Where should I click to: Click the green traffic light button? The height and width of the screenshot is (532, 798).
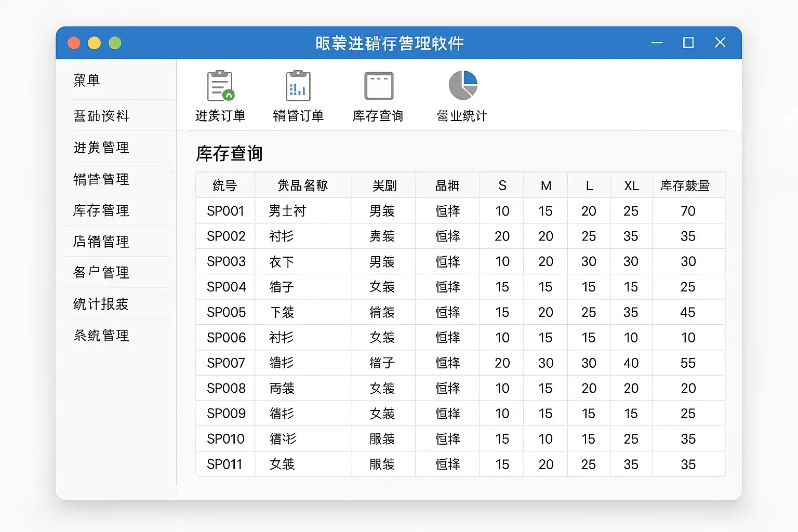pos(115,43)
